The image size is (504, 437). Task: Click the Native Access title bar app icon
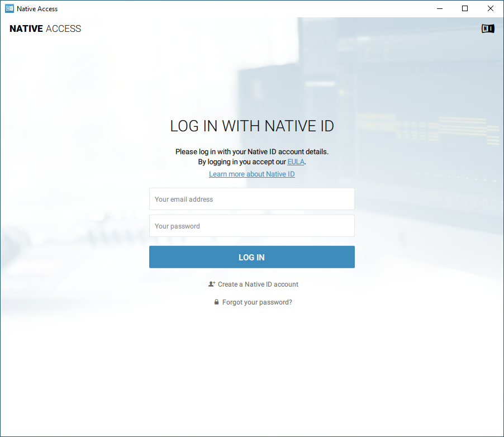9,9
